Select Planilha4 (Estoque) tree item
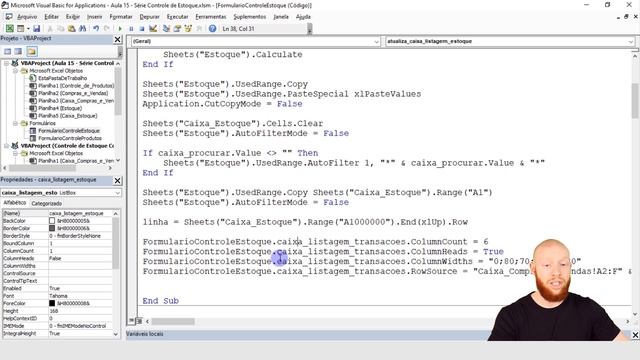Image resolution: width=640 pixels, height=360 pixels. point(60,108)
